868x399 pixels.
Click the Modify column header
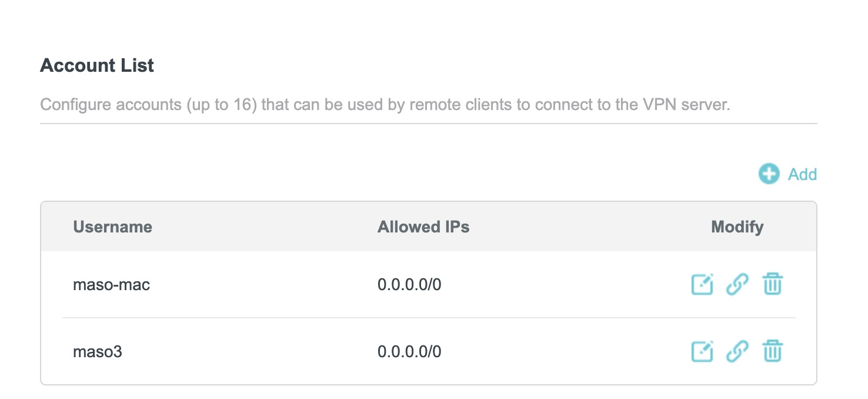click(737, 227)
